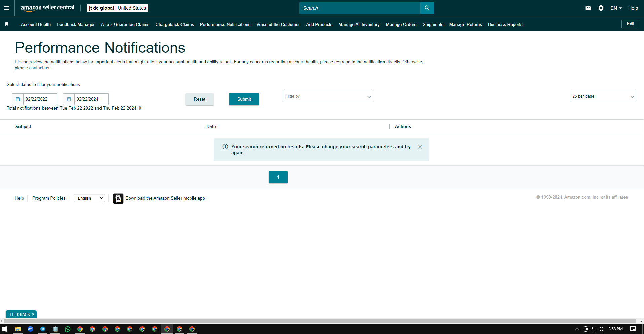Click the end date field 02/22/2024
Image resolution: width=644 pixels, height=334 pixels.
[91, 99]
